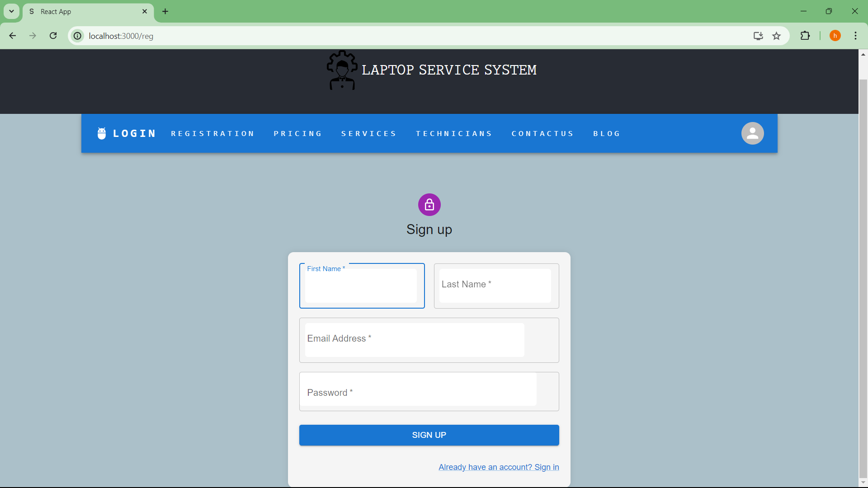Click the Email Address field
The height and width of the screenshot is (488, 868).
(x=429, y=340)
